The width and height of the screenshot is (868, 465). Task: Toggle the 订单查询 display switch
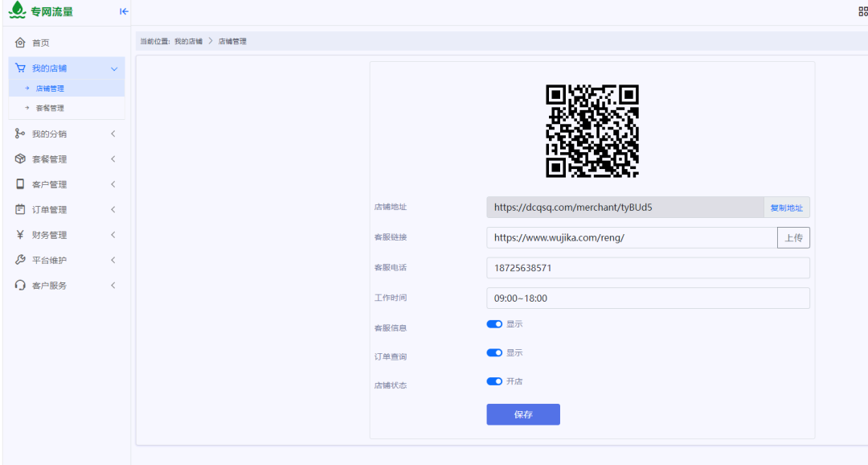[494, 353]
